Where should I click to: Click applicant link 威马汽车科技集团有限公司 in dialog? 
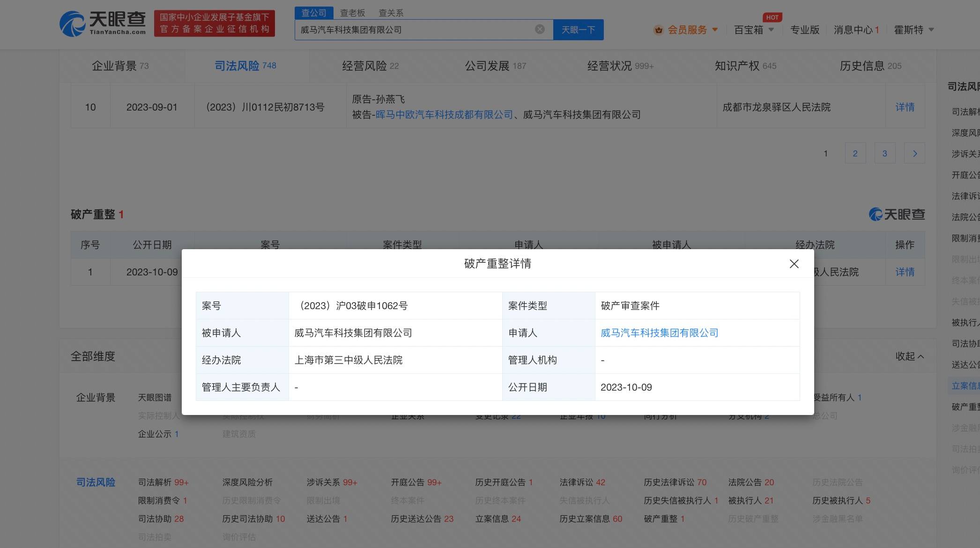(x=659, y=333)
